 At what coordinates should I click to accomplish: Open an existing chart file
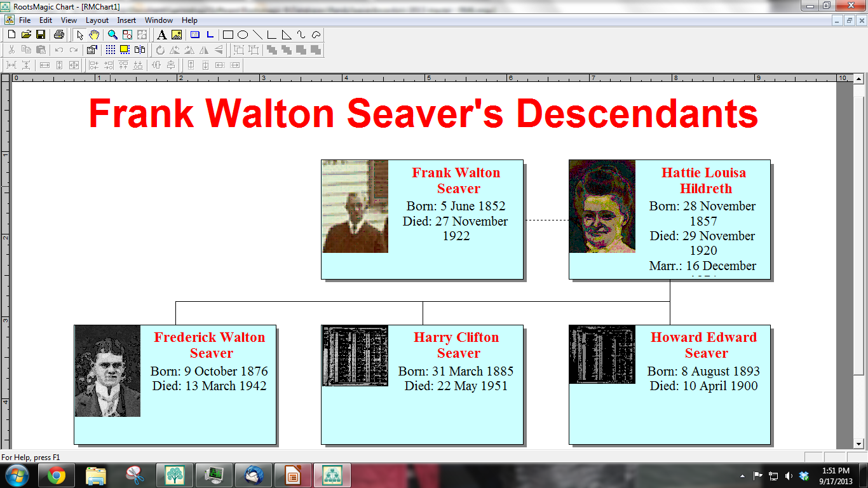click(x=25, y=35)
